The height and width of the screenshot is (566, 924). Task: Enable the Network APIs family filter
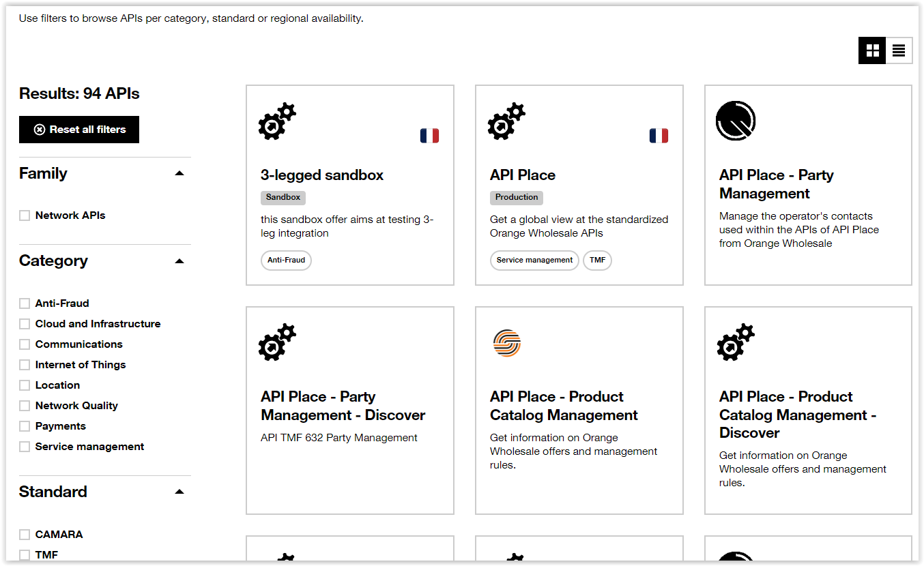(x=25, y=215)
